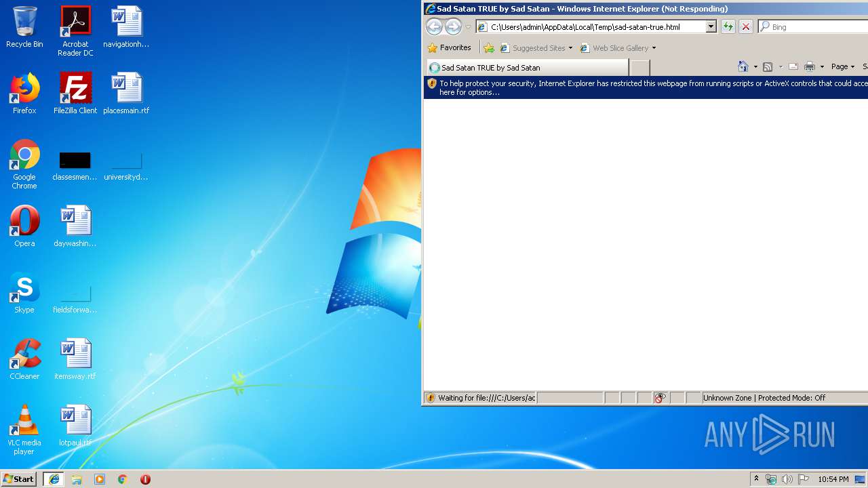Screen dimensions: 868x488
Task: Click the InPrivate filtering blocked icon
Action: (660, 398)
